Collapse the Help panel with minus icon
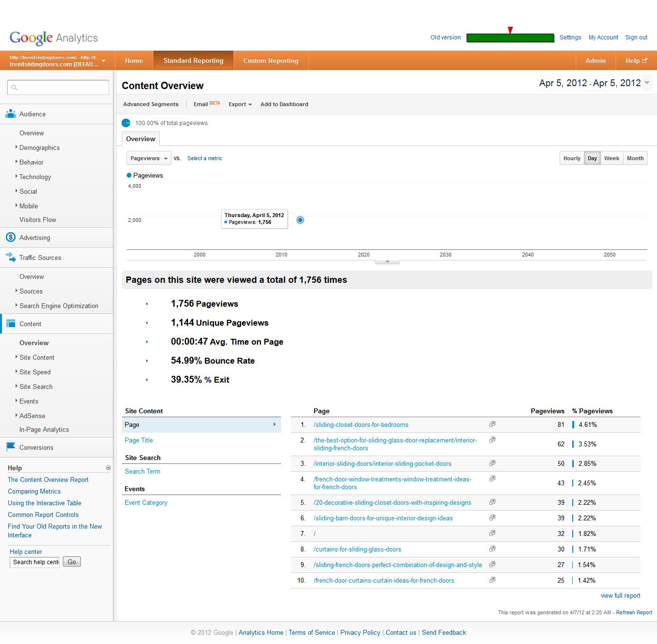 [x=108, y=468]
